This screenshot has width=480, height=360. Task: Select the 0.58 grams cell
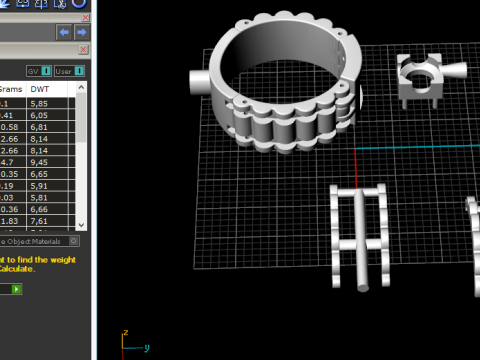(x=13, y=127)
